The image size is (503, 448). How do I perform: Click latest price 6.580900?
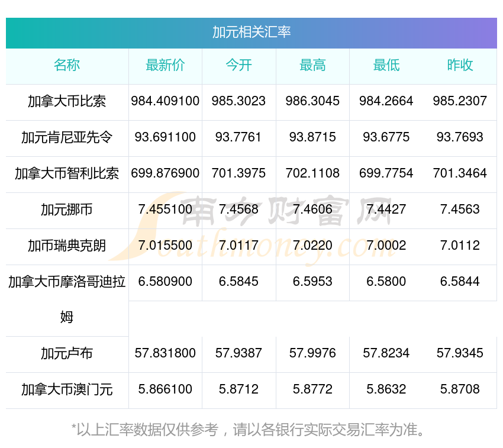click(x=165, y=282)
